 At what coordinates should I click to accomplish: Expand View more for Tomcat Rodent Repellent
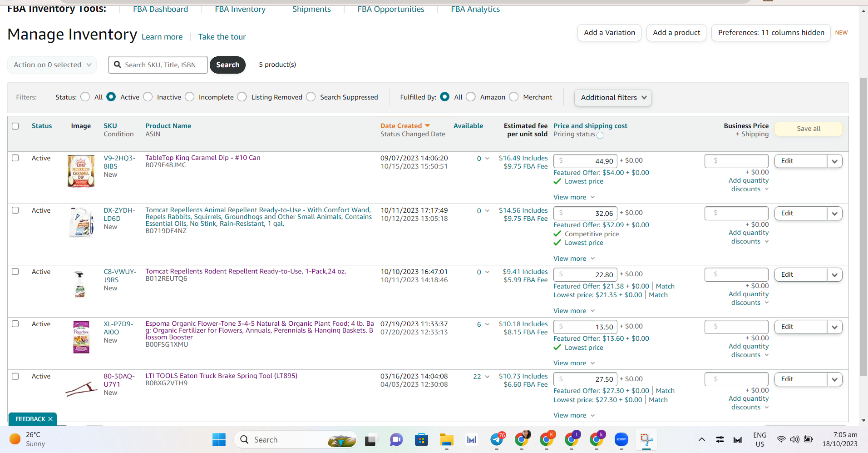[574, 311]
